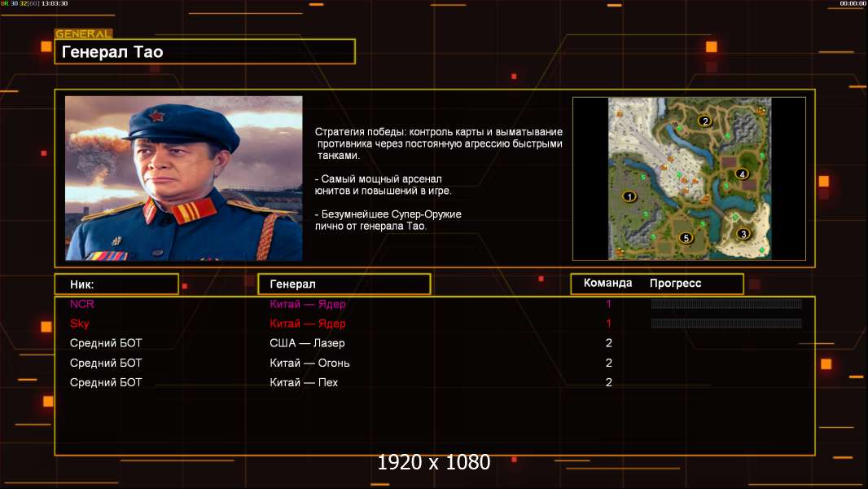
Task: Click 'Китай — Ядер' in NCR's row
Action: click(308, 304)
